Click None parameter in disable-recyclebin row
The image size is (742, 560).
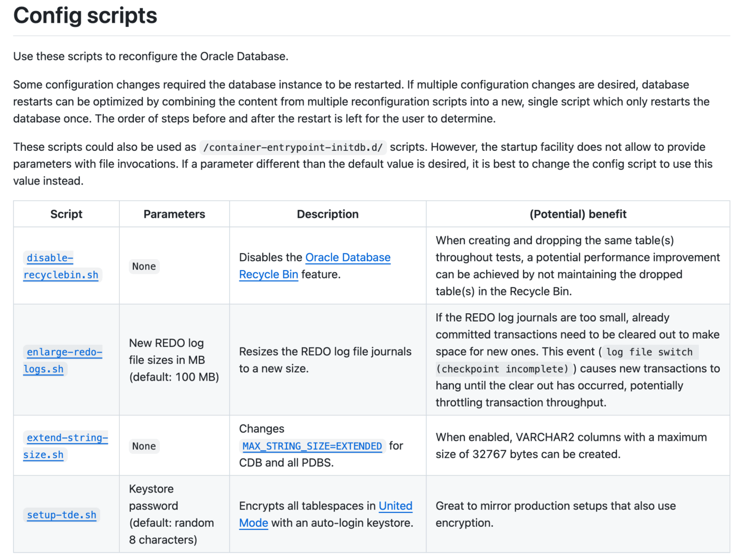tap(144, 267)
